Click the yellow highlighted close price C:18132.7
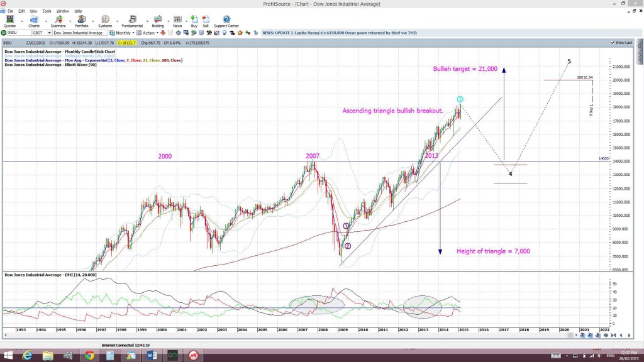The width and height of the screenshot is (644, 362). (126, 43)
